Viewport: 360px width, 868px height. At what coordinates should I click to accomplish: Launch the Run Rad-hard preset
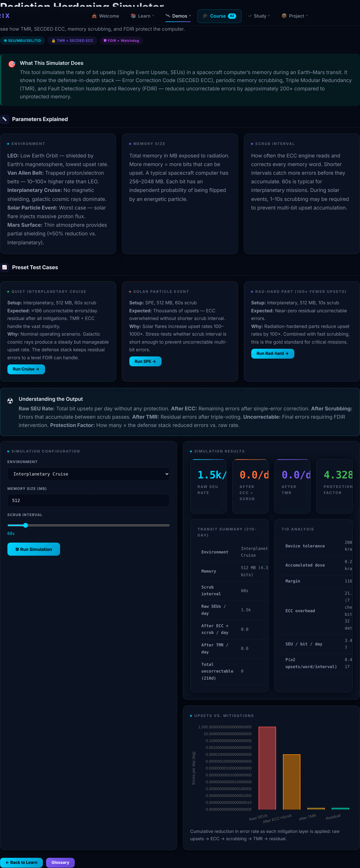pos(272,354)
